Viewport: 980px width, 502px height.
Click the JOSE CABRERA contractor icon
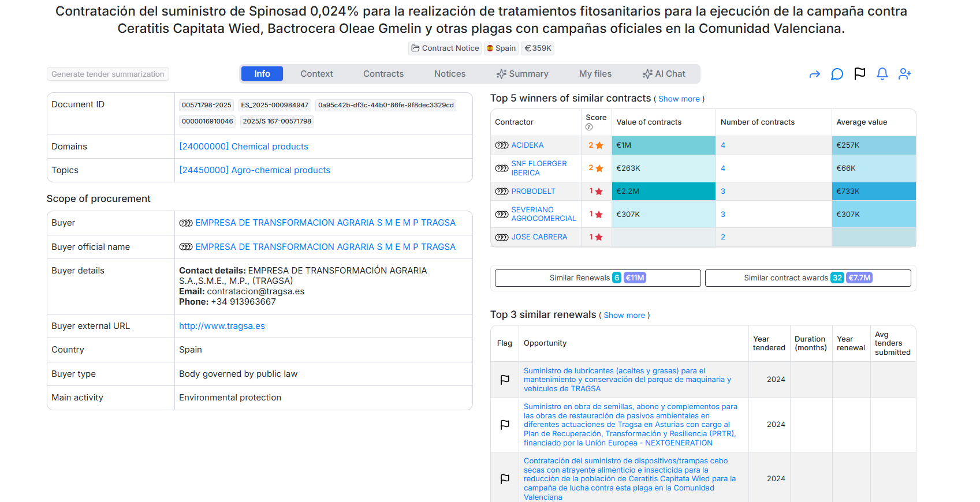coord(502,237)
